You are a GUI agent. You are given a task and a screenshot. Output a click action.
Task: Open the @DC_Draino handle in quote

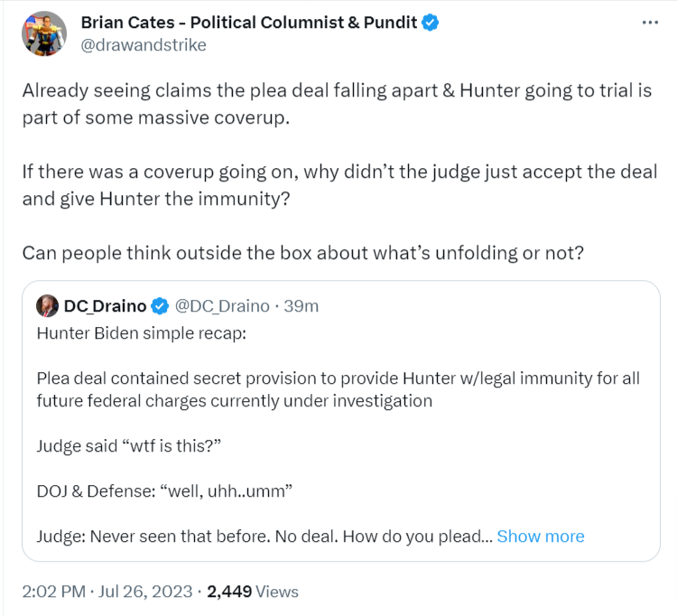(220, 306)
